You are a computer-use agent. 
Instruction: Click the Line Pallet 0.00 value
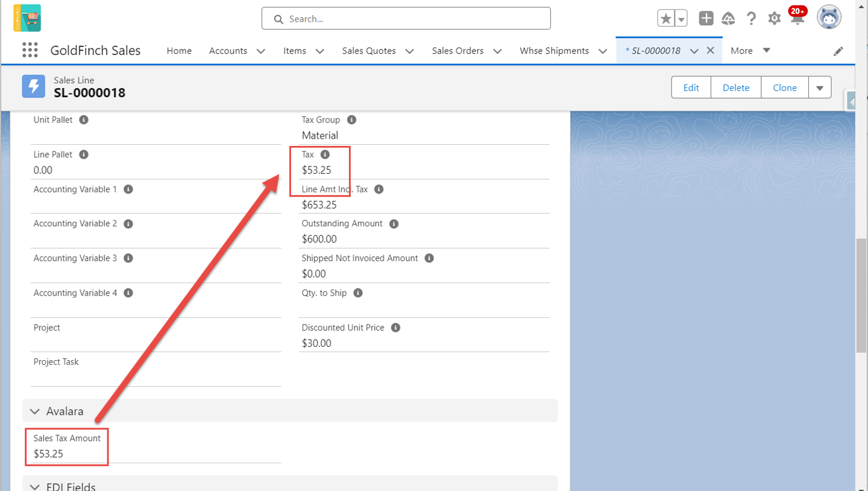(43, 170)
